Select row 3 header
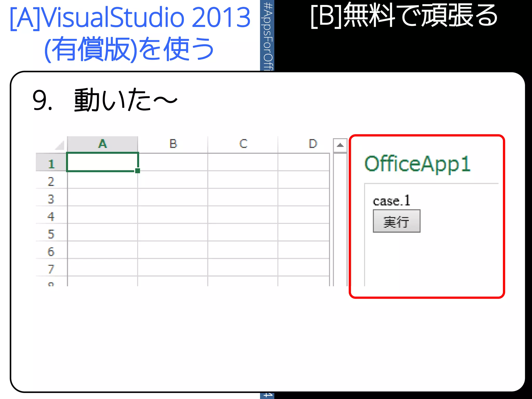 [51, 197]
